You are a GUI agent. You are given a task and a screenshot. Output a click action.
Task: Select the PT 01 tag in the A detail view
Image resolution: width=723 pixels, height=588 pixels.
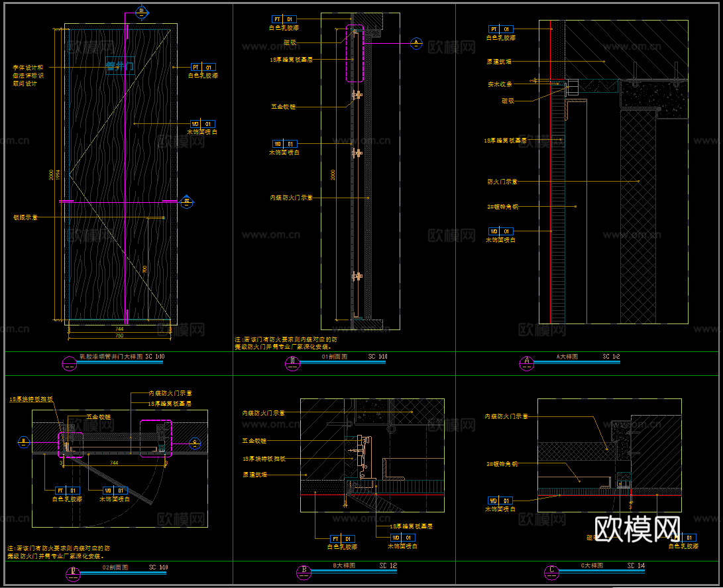(501, 29)
